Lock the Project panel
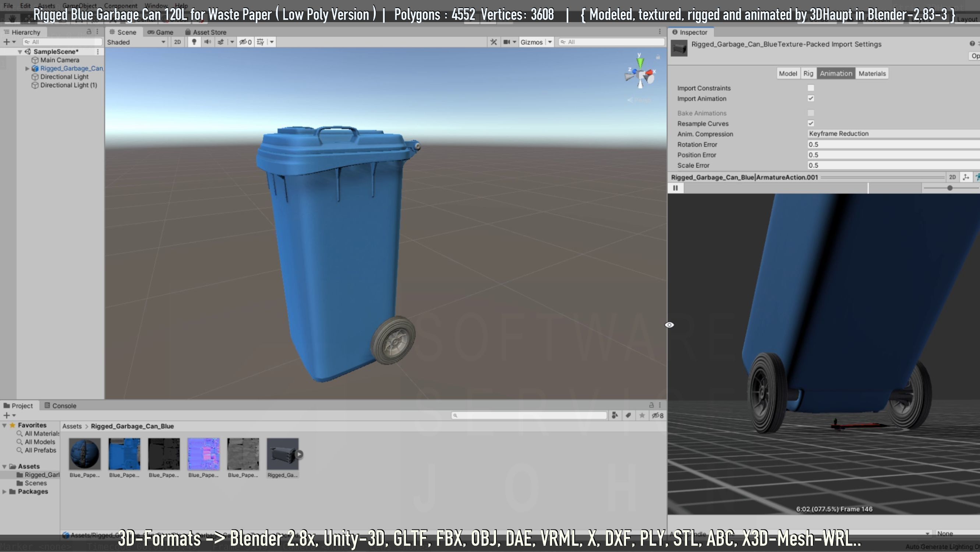The height and width of the screenshot is (552, 980). tap(651, 405)
